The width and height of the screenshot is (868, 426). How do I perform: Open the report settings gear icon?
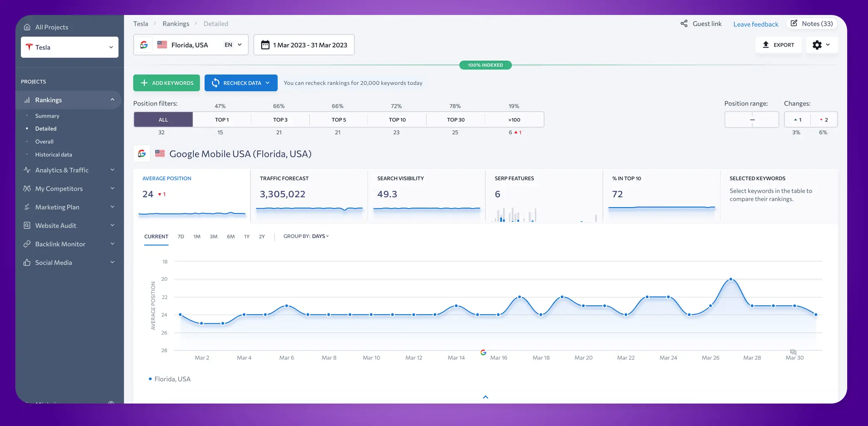pos(818,45)
